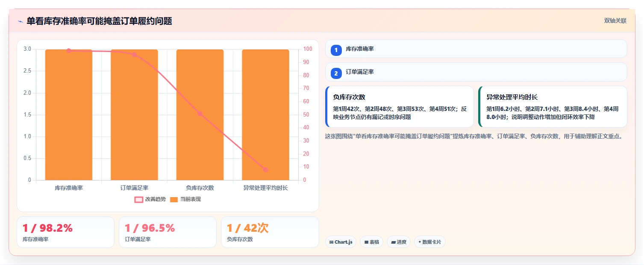Click the 改善趋势 pink legend swatch
This screenshot has height=265, width=644.
[138, 199]
